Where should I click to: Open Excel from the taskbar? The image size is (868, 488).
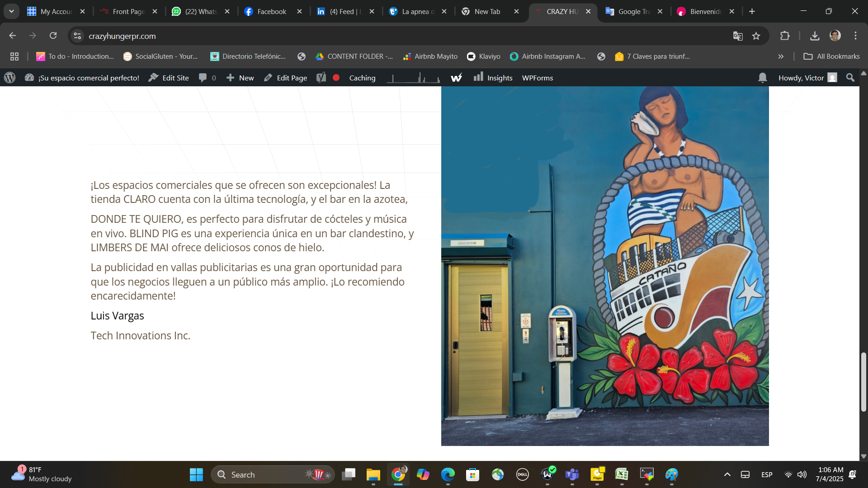[622, 474]
